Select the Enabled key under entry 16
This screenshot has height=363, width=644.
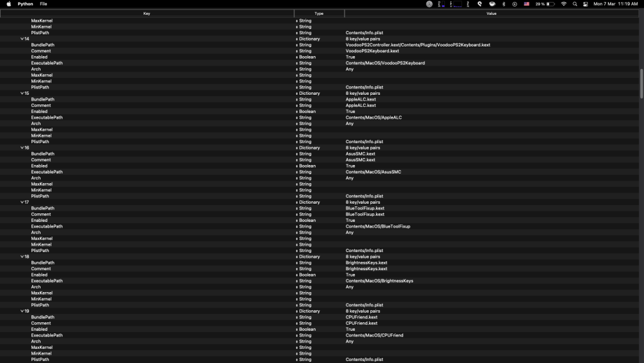[x=39, y=166]
